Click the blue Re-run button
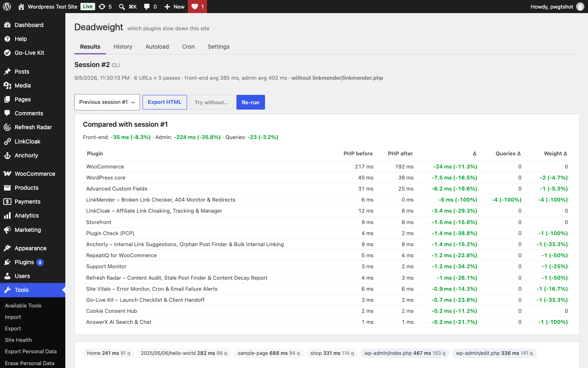This screenshot has height=368, width=588. [251, 102]
